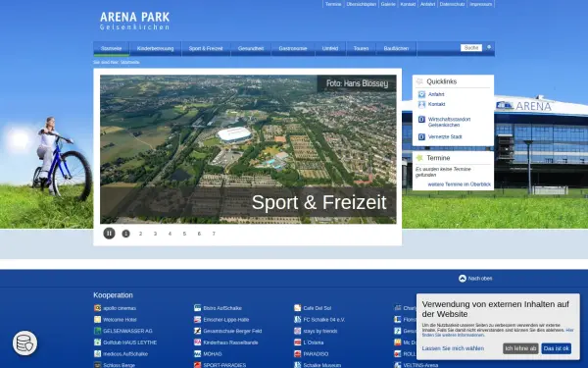Open the Touren main menu item
This screenshot has height=368, width=588.
click(361, 48)
